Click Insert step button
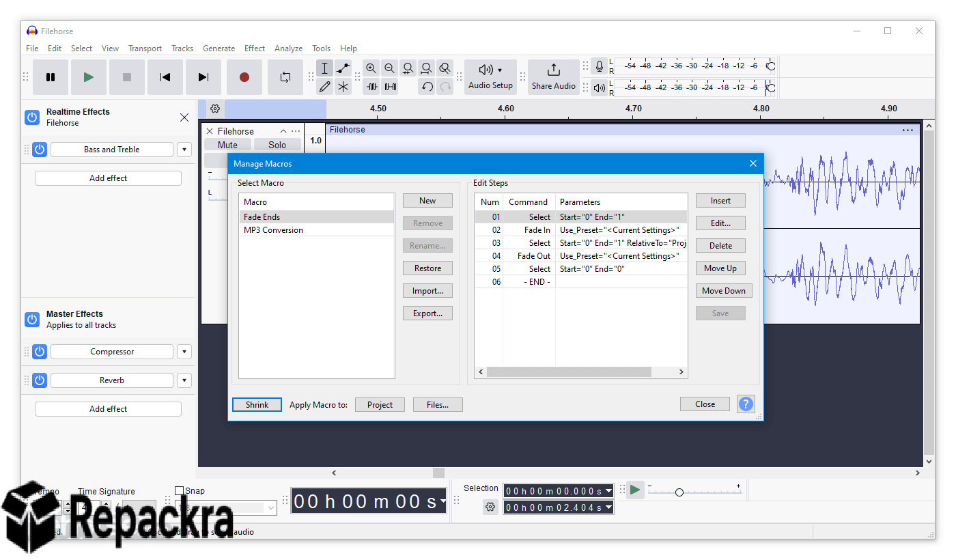Image resolution: width=956 pixels, height=560 pixels. coord(720,201)
